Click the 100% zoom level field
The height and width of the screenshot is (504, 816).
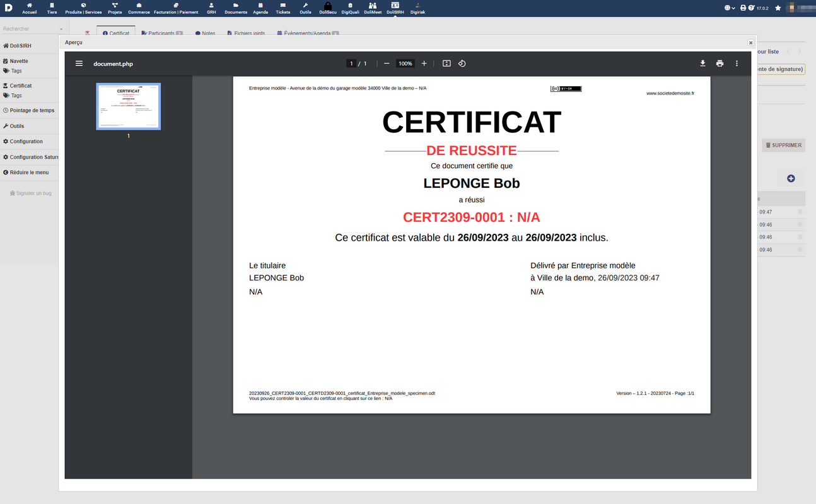(405, 64)
